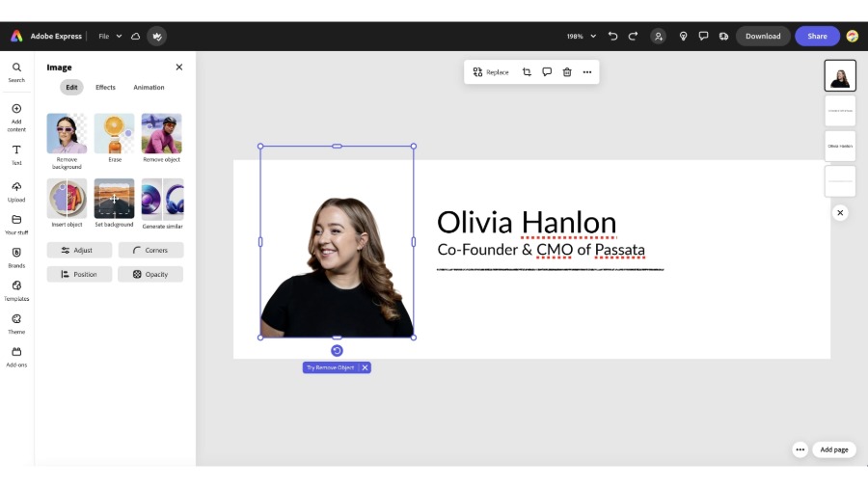Image resolution: width=868 pixels, height=488 pixels.
Task: Click the rotate handle below the image
Action: [337, 351]
